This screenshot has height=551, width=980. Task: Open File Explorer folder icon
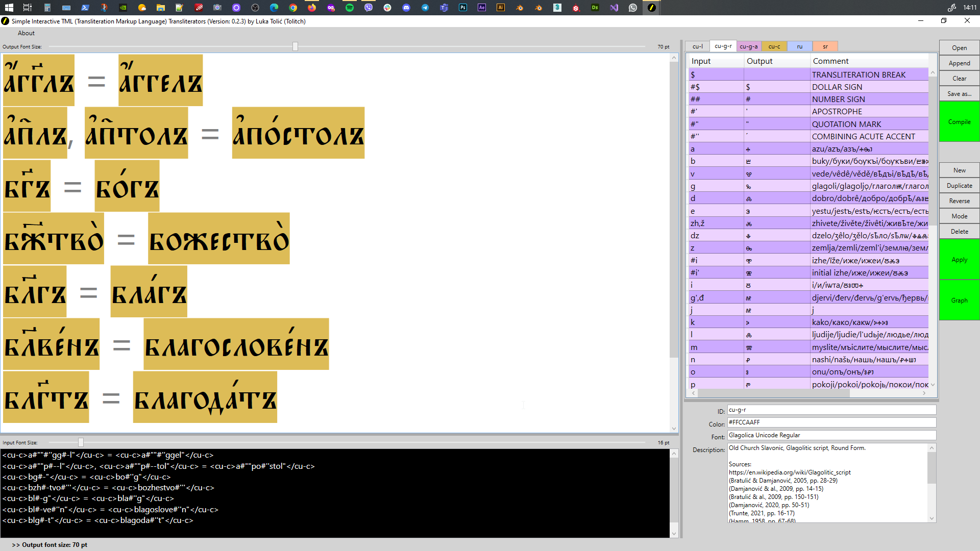tap(161, 8)
